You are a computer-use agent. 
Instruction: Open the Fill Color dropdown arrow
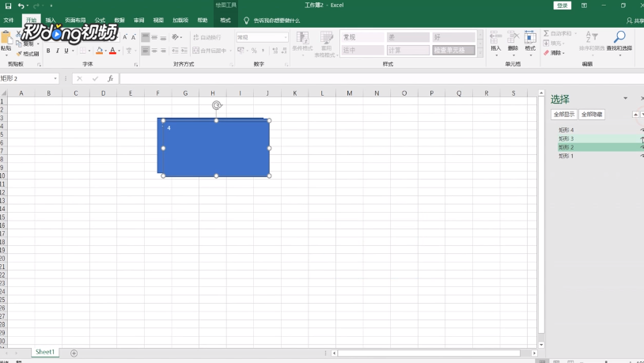pyautogui.click(x=105, y=51)
